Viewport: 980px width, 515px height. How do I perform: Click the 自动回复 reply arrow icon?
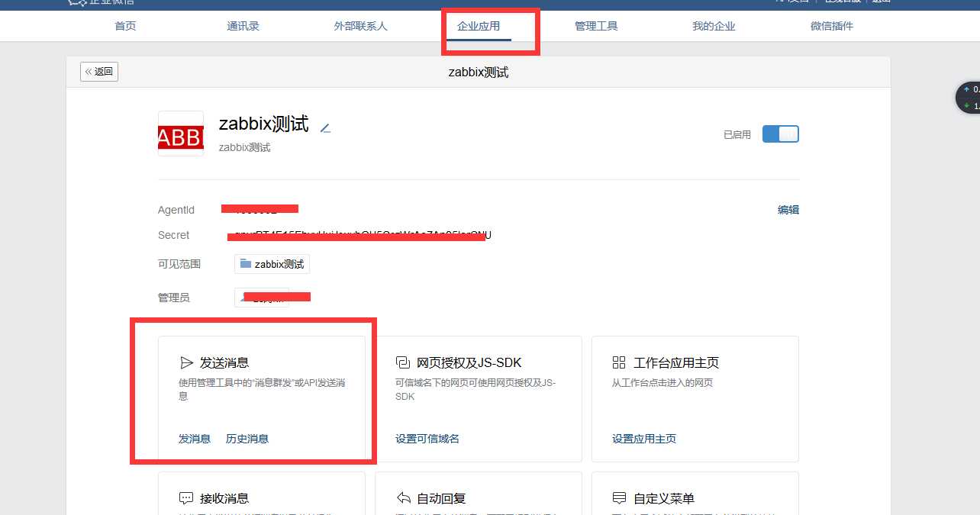tap(403, 498)
